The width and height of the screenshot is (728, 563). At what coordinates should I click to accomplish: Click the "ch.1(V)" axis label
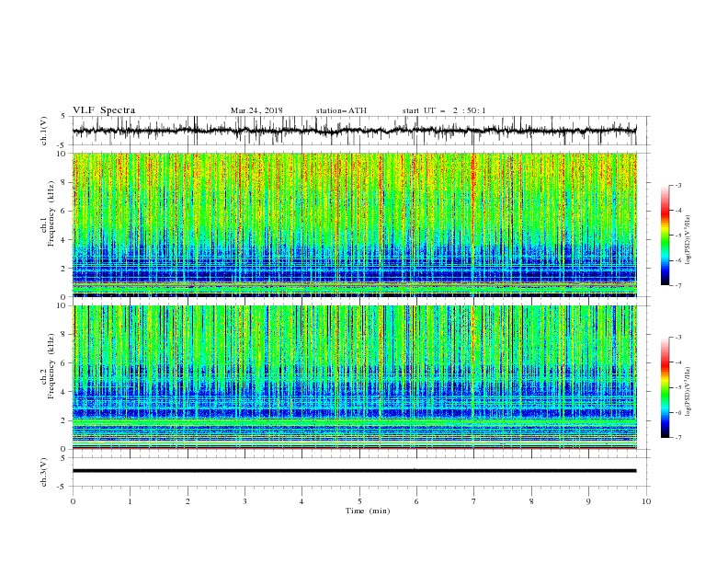click(x=43, y=131)
